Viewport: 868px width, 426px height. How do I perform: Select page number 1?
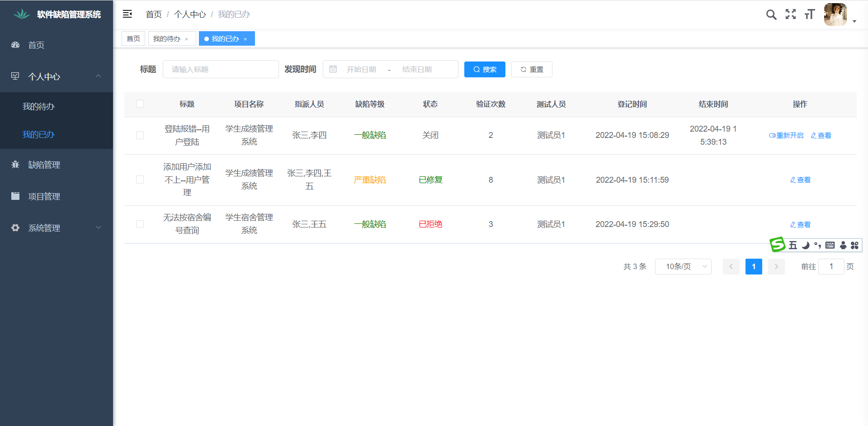click(x=754, y=266)
